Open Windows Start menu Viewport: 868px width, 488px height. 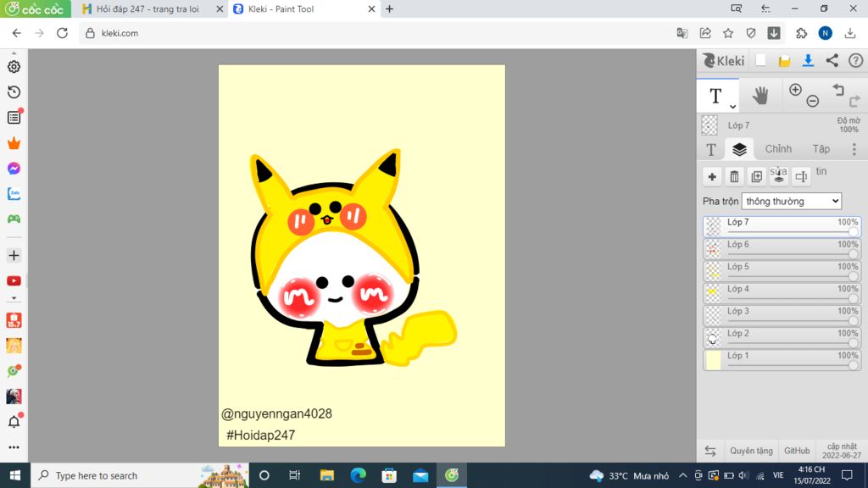tap(15, 476)
